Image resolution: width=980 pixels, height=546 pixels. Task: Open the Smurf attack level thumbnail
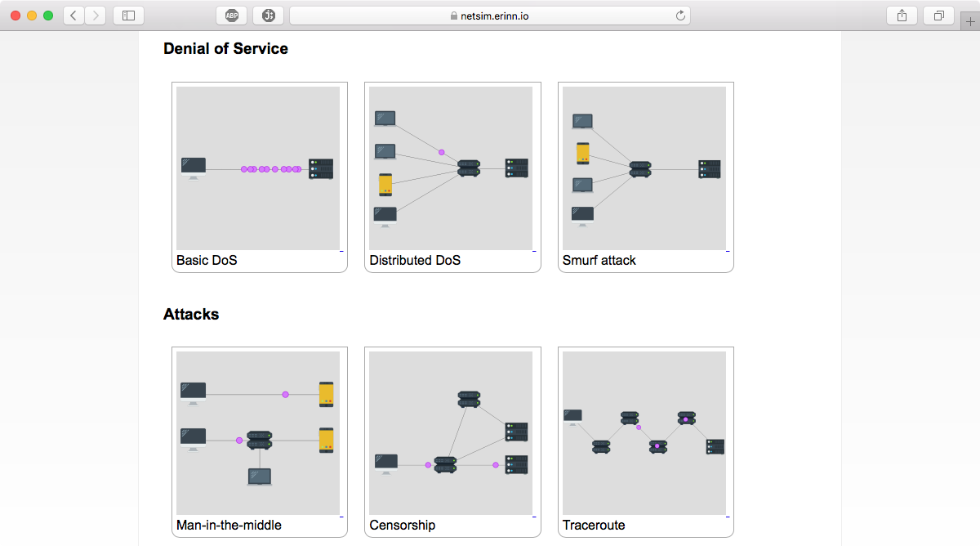644,168
